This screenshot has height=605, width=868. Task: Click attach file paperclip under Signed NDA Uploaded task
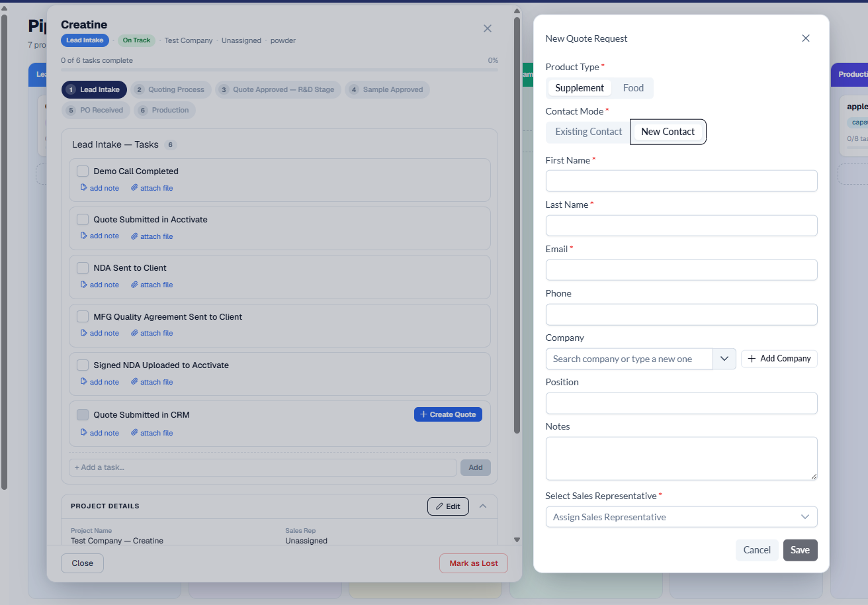[x=134, y=382]
